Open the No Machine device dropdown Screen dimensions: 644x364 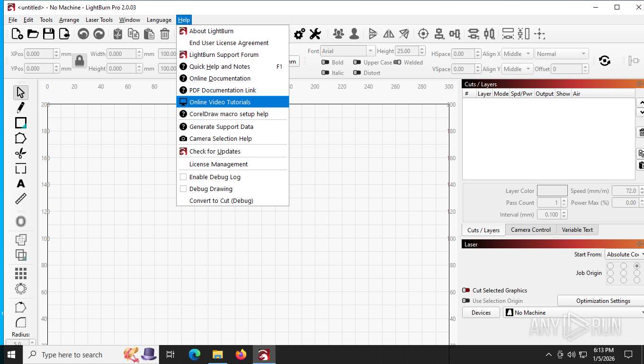click(573, 312)
